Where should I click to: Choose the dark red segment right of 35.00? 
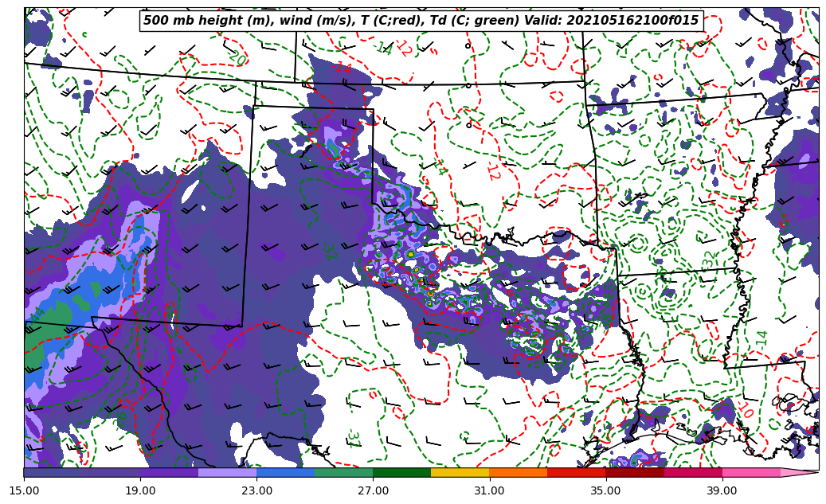pos(634,472)
